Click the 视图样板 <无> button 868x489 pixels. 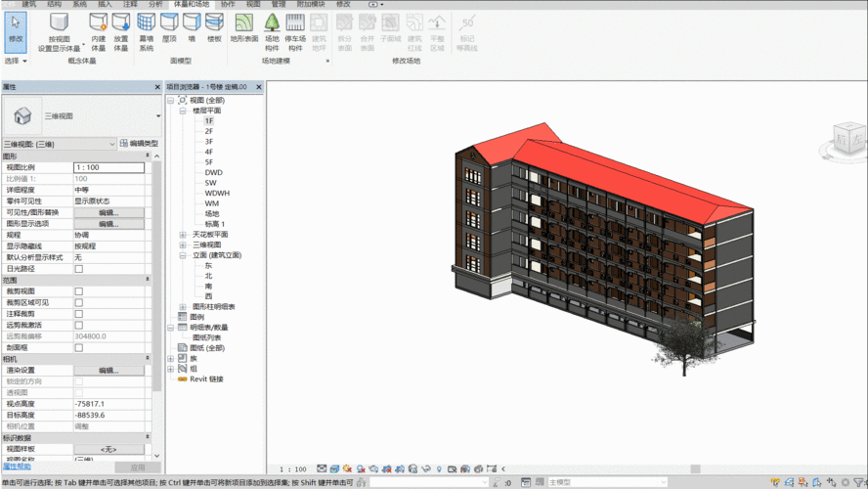(108, 449)
